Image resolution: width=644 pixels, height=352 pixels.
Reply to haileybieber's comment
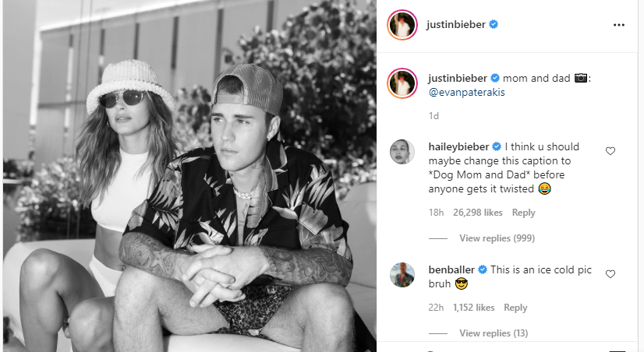[x=523, y=213]
